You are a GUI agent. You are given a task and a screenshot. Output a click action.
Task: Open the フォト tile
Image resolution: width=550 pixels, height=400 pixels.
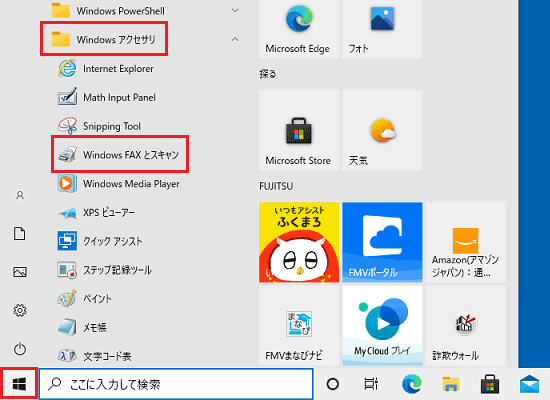coord(382,29)
